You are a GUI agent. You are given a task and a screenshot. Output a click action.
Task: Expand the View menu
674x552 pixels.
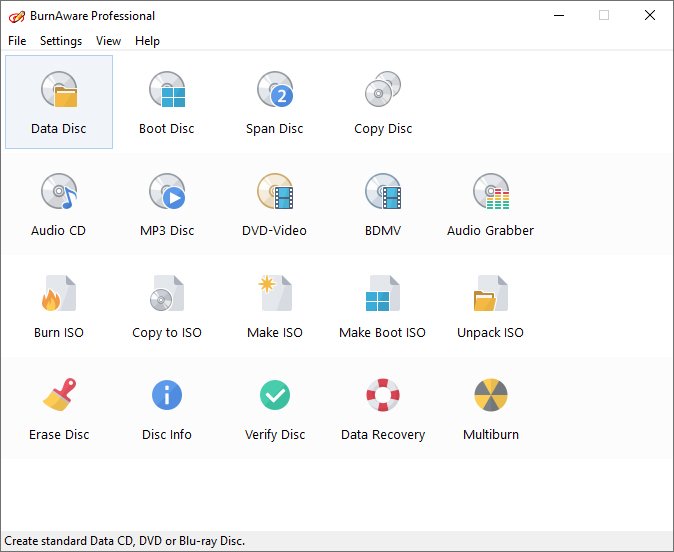(108, 41)
